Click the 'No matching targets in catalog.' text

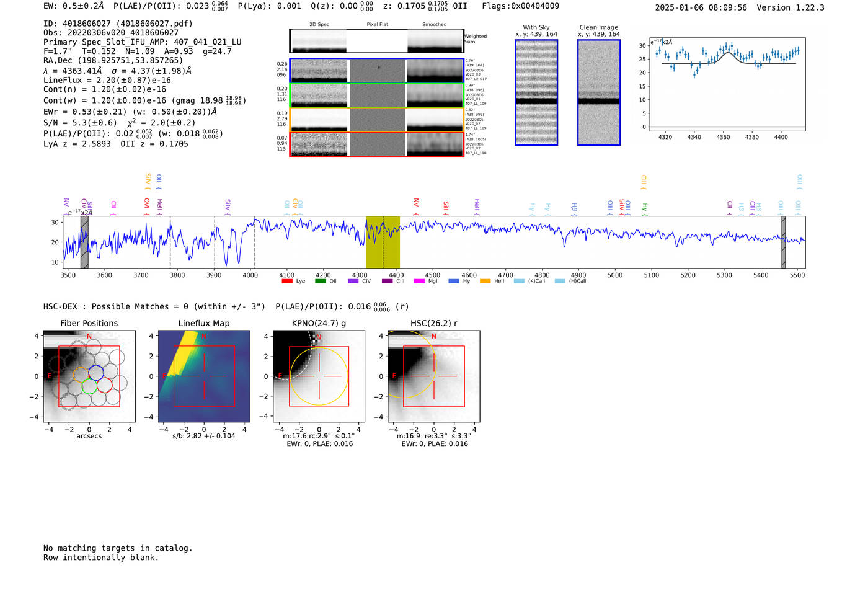click(118, 548)
